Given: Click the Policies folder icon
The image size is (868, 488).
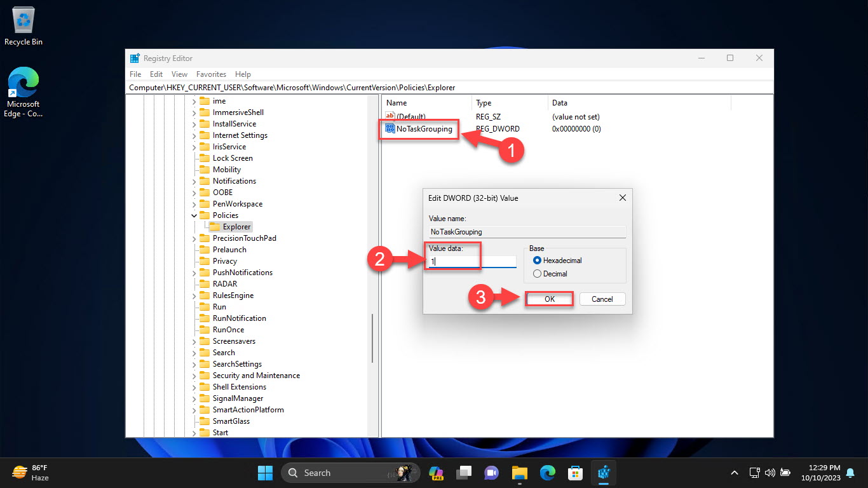Looking at the screenshot, I should tap(205, 215).
